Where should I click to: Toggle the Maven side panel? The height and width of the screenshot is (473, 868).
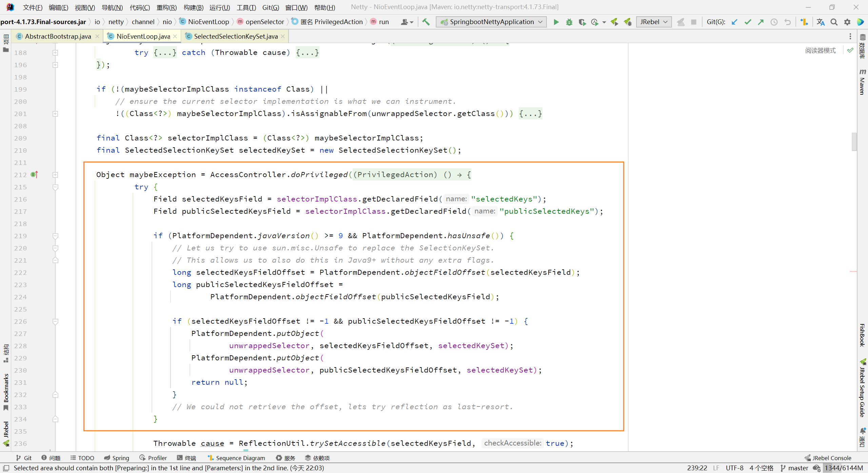coord(862,81)
